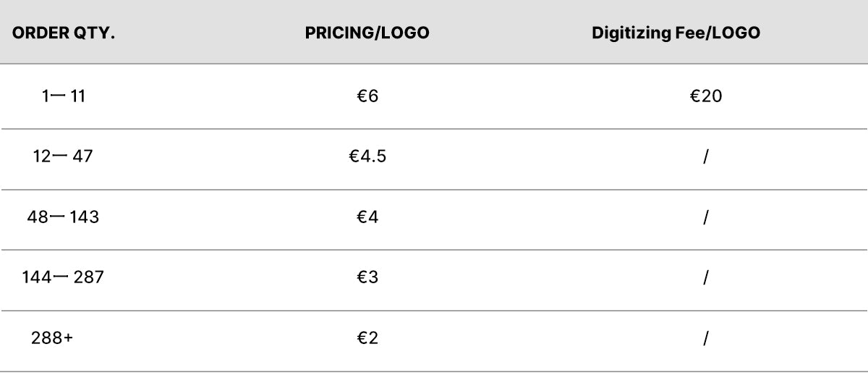
Task: Select the digitizing fee slash for 288+
Action: (x=705, y=338)
